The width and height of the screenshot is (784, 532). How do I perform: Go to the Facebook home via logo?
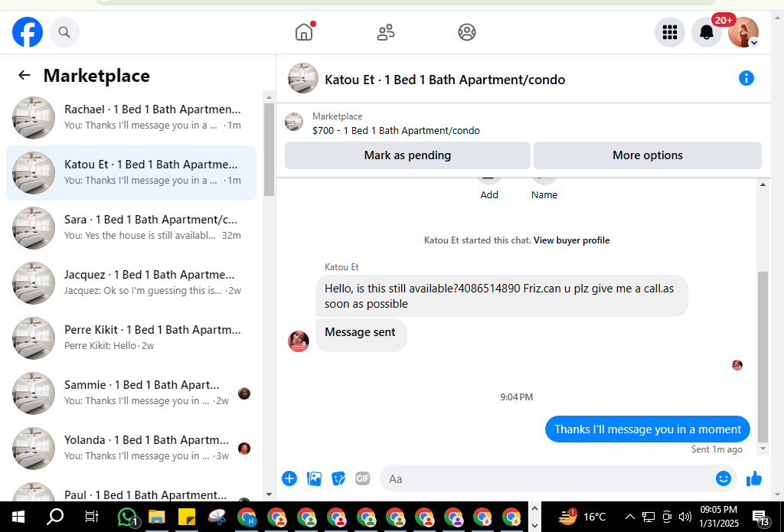pos(28,32)
